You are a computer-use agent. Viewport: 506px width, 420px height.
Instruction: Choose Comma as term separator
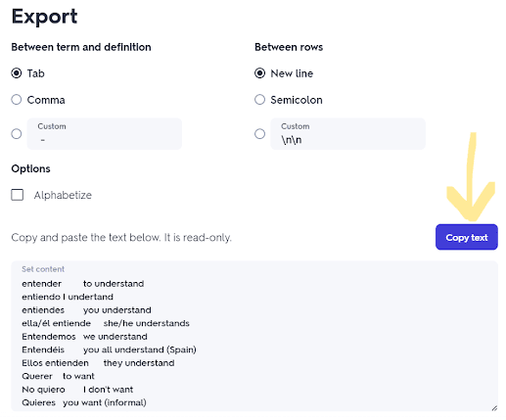click(17, 100)
